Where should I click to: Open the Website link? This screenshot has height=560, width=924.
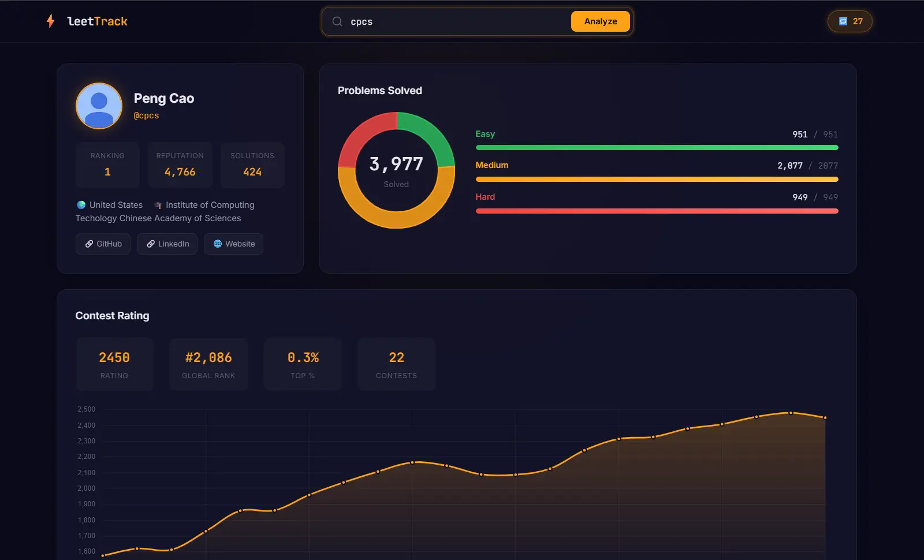coord(233,244)
